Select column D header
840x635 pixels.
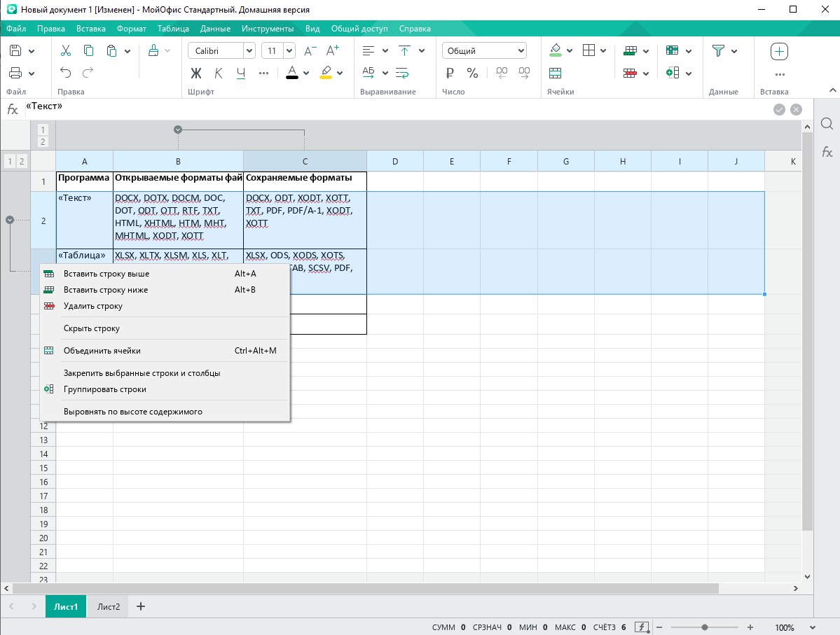395,161
